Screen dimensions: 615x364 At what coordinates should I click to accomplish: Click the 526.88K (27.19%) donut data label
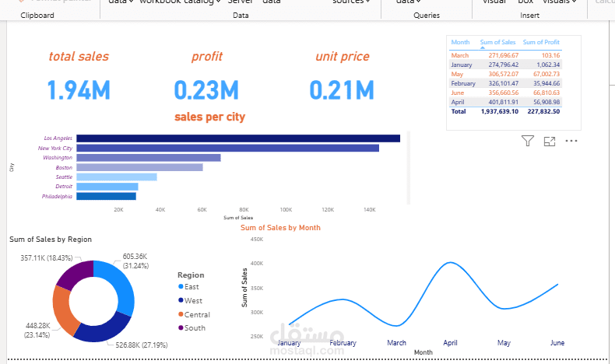142,345
